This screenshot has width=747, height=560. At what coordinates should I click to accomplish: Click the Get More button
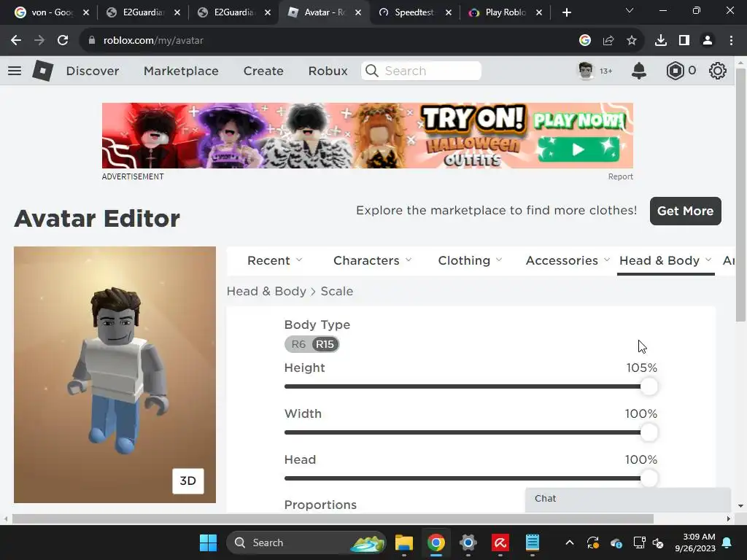pos(686,211)
